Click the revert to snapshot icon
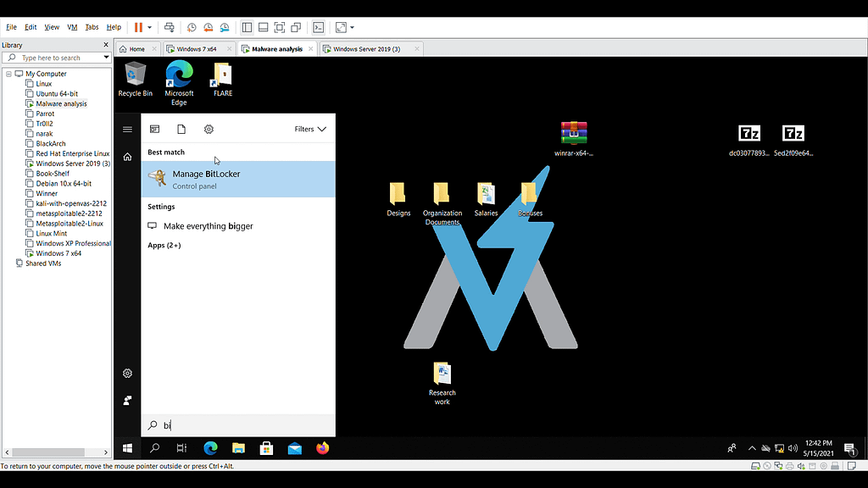Image resolution: width=868 pixels, height=488 pixels. pyautogui.click(x=209, y=27)
